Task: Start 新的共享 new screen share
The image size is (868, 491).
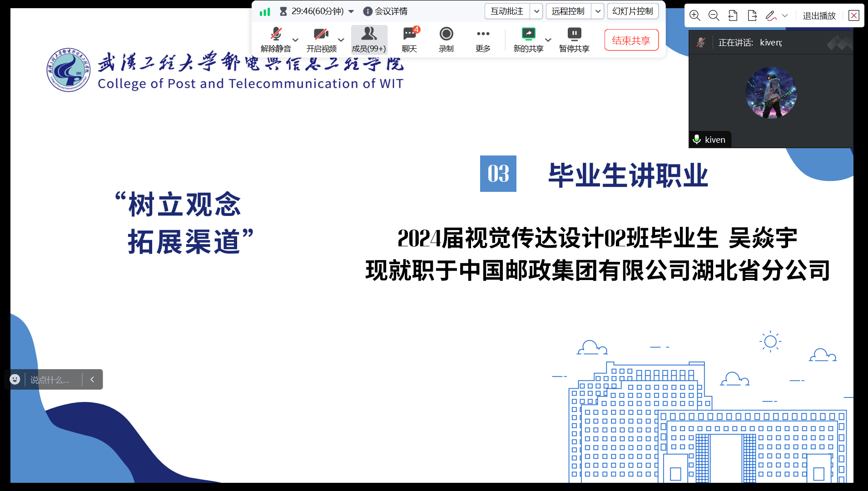Action: (x=528, y=40)
